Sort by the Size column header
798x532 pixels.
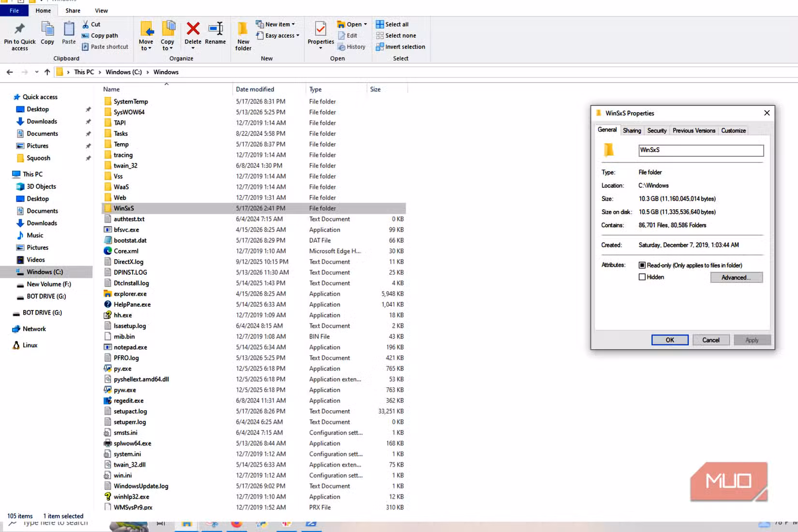387,89
